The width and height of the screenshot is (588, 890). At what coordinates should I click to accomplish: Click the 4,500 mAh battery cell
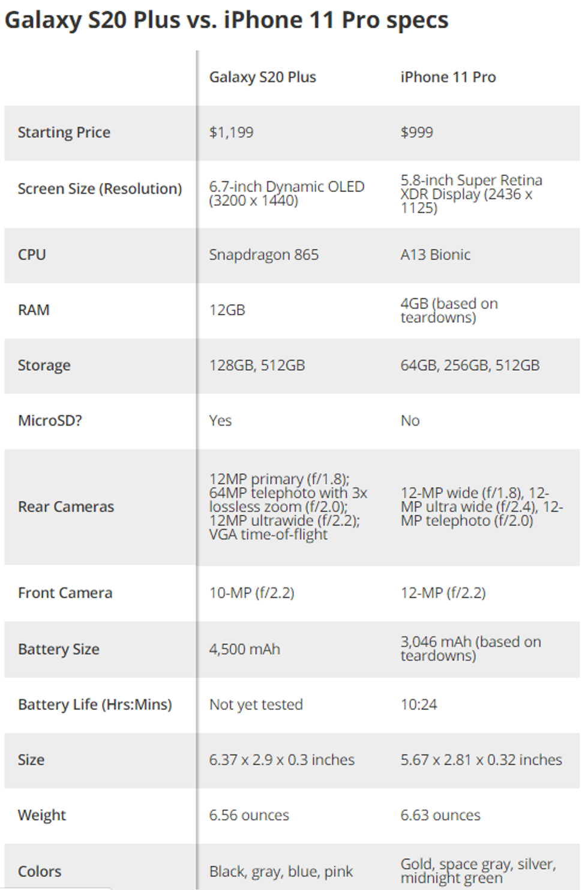click(244, 649)
